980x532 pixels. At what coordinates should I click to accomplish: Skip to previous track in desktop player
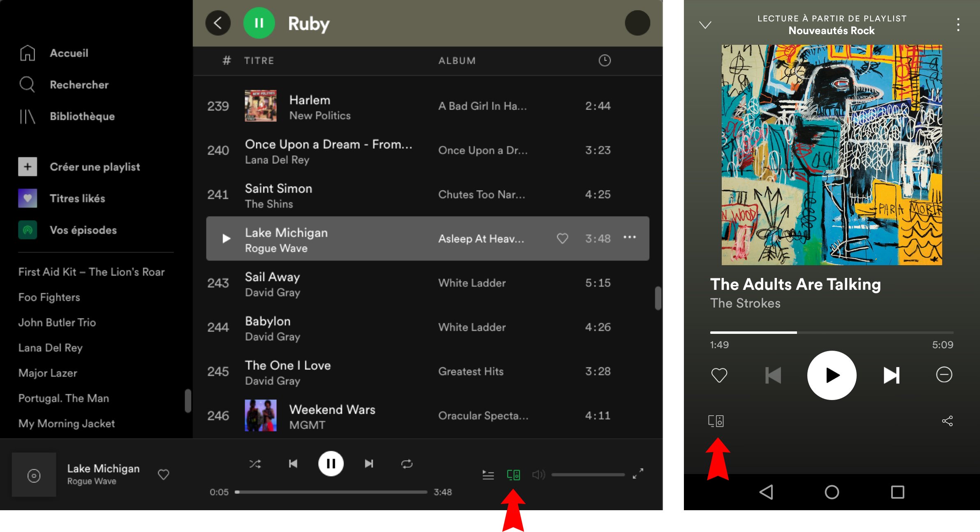click(293, 464)
